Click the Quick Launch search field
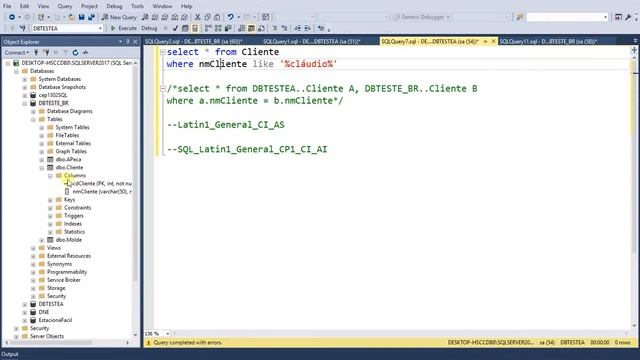640x360 pixels. point(567,17)
